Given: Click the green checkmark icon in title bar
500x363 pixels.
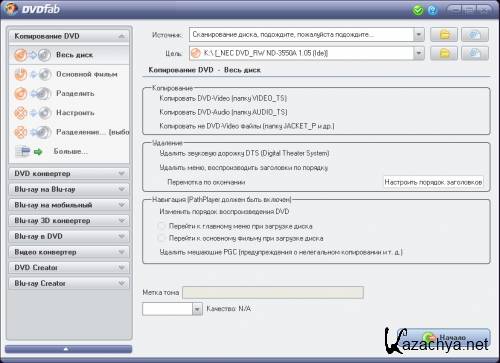Looking at the screenshot, I should (418, 10).
